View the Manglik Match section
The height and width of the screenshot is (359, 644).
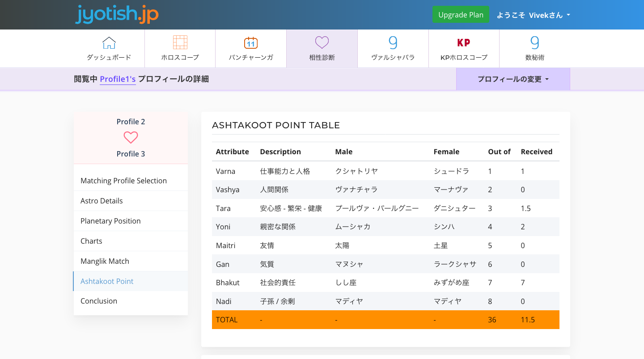tap(105, 261)
